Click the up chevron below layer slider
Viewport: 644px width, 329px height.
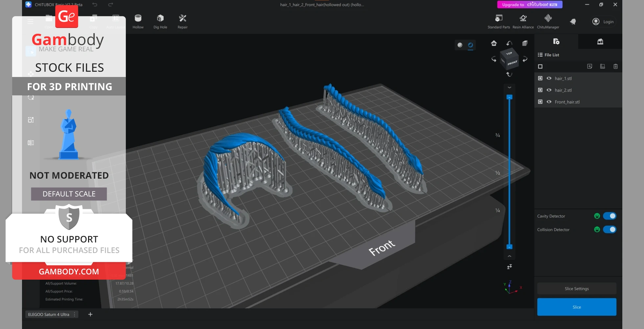point(509,256)
